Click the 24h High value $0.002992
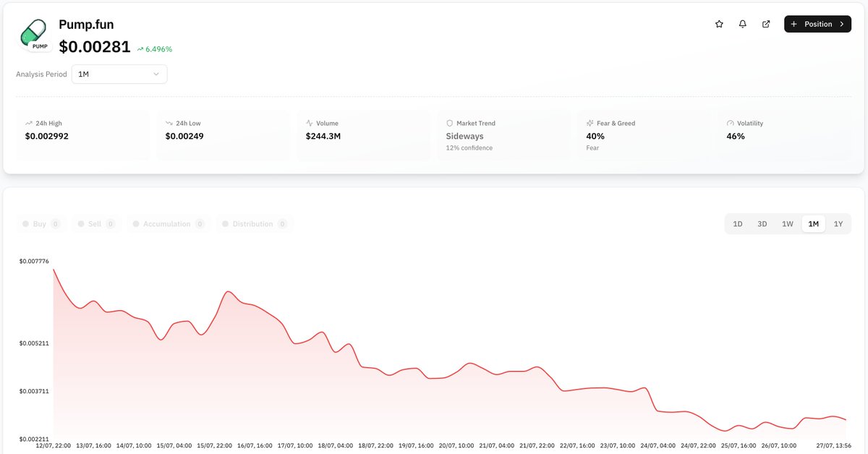Image resolution: width=868 pixels, height=454 pixels. coord(47,136)
